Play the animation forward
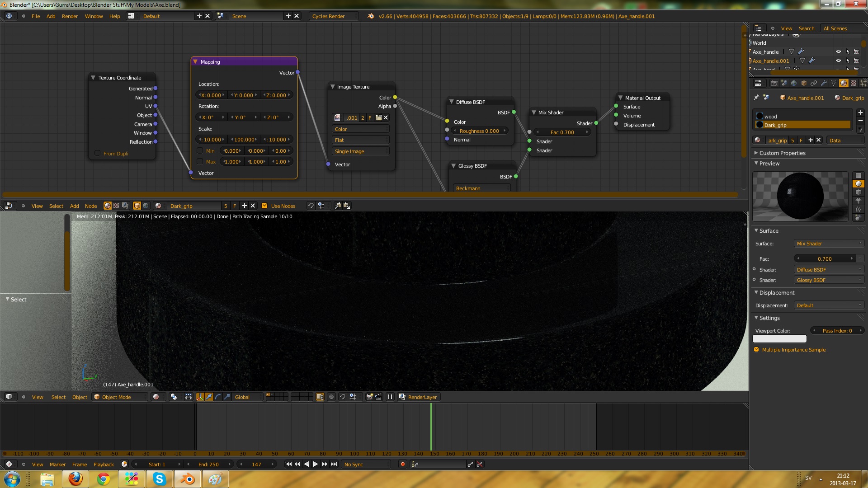This screenshot has width=868, height=488. tap(316, 464)
